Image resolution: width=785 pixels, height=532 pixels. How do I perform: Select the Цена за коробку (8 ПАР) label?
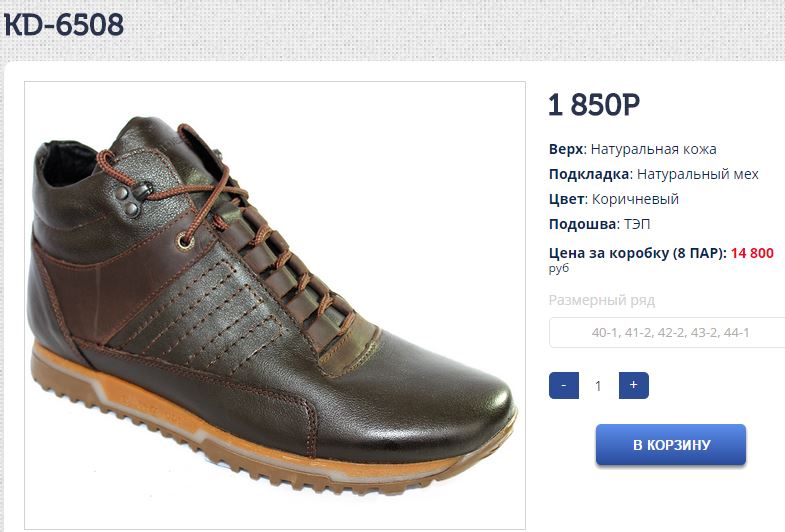[637, 253]
